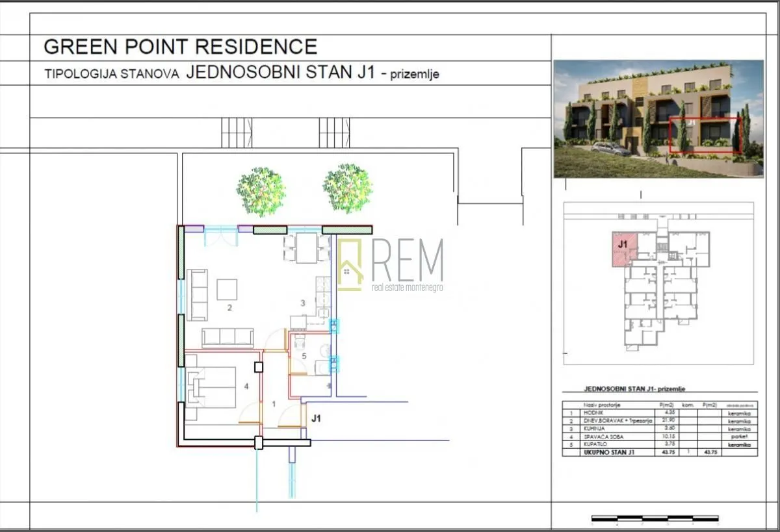The width and height of the screenshot is (780, 532).
Task: Click the double bed in bedroom
Action: [211, 388]
